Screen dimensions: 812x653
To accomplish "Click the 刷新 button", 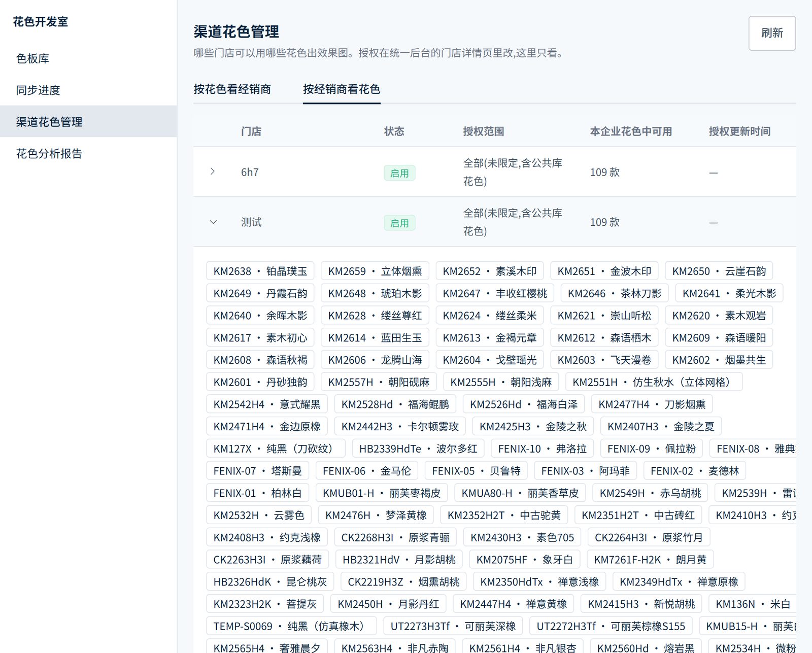I will coord(772,33).
